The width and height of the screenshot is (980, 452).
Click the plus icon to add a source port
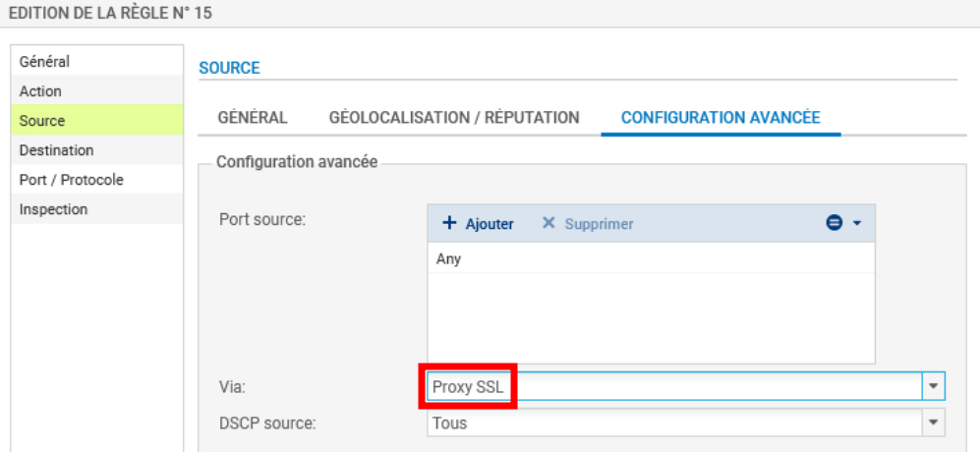(x=450, y=224)
